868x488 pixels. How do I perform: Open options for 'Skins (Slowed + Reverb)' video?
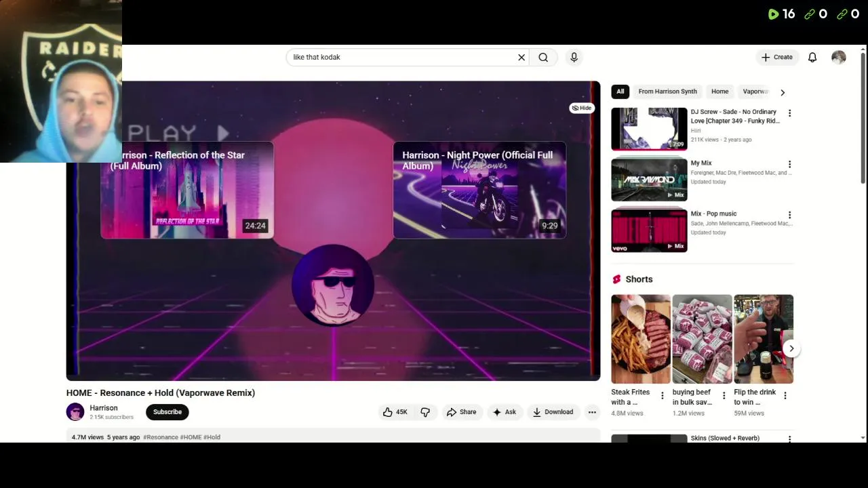point(789,439)
